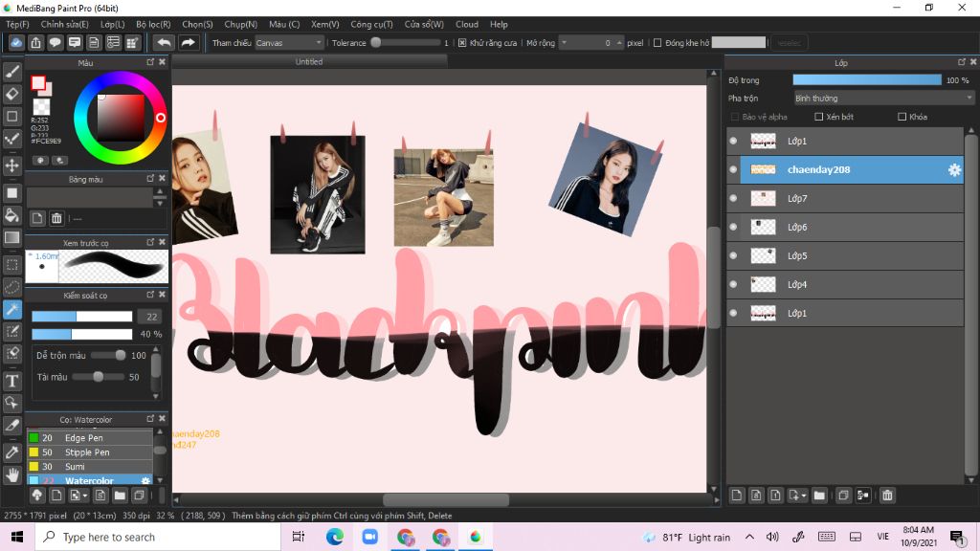This screenshot has width=980, height=551.
Task: Click the transparent color swatch
Action: 41,106
